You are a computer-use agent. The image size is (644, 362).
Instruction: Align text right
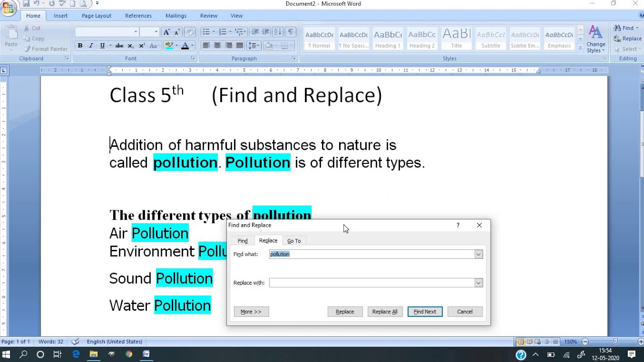point(228,46)
